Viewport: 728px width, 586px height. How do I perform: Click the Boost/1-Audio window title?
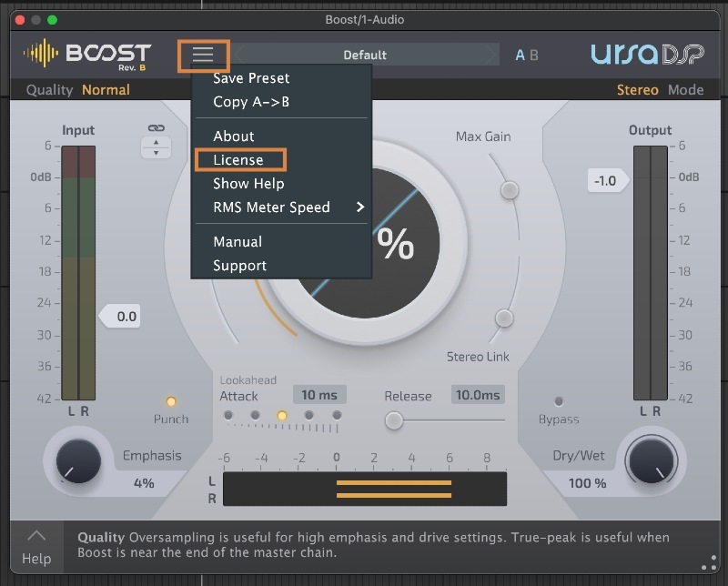[x=365, y=19]
